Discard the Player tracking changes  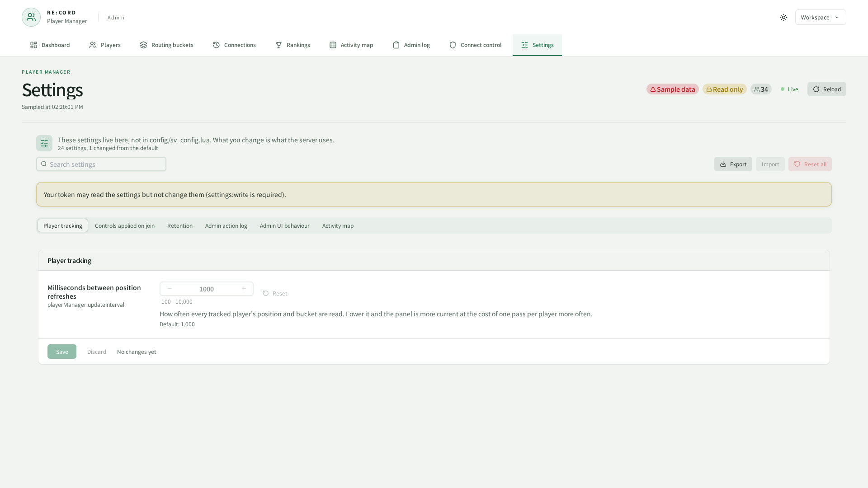[x=97, y=352]
